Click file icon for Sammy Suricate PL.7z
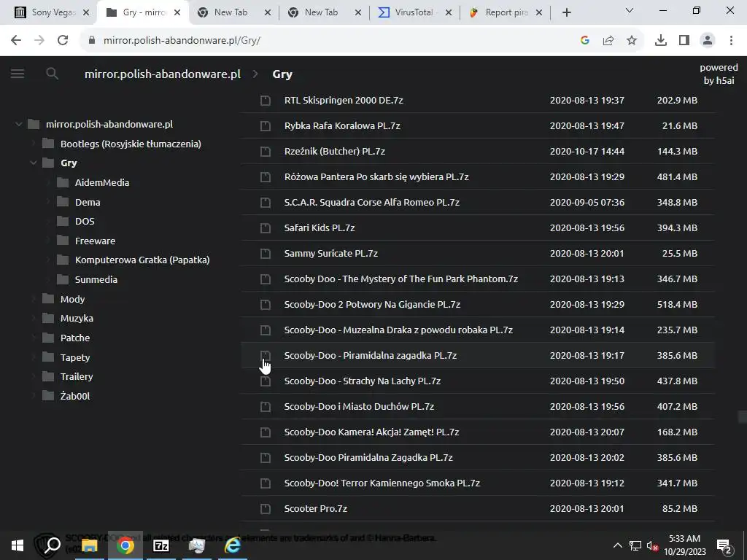The width and height of the screenshot is (747, 560). (x=266, y=253)
